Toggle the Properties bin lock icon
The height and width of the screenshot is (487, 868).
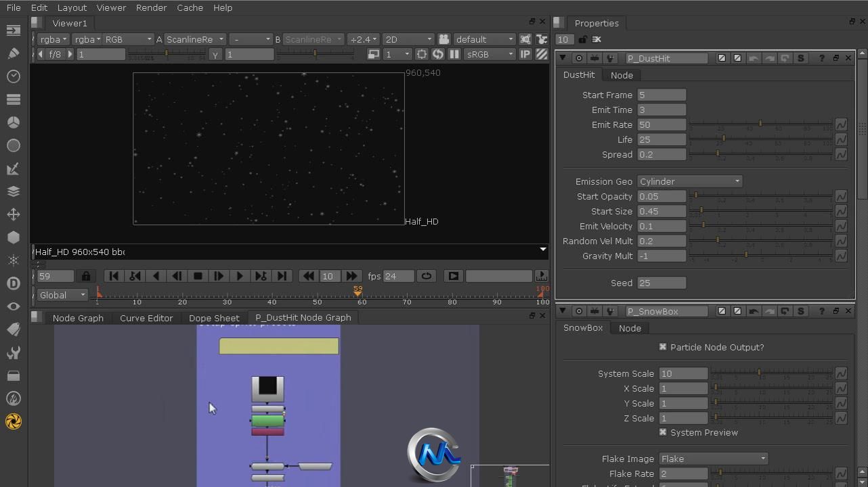click(x=583, y=39)
